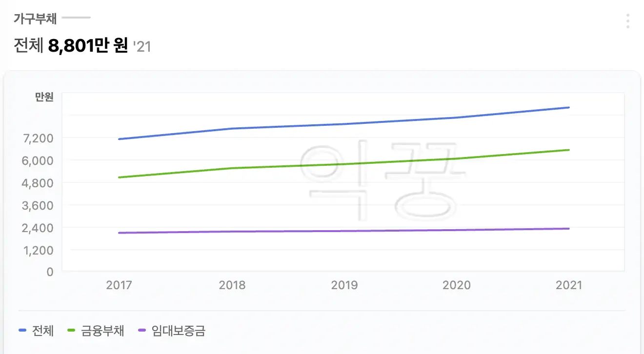Open year selection by clicking 2021 label

[568, 284]
